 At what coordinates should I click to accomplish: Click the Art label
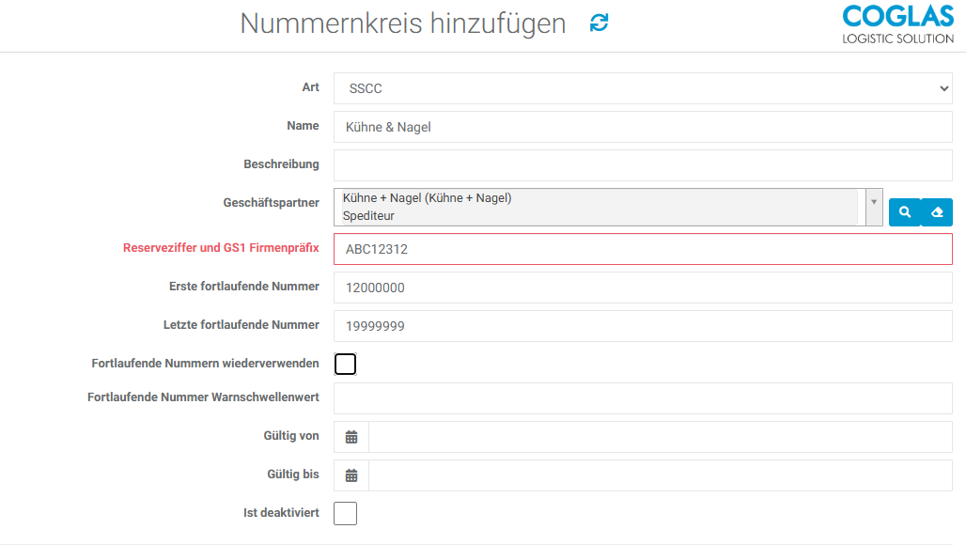pyautogui.click(x=310, y=86)
